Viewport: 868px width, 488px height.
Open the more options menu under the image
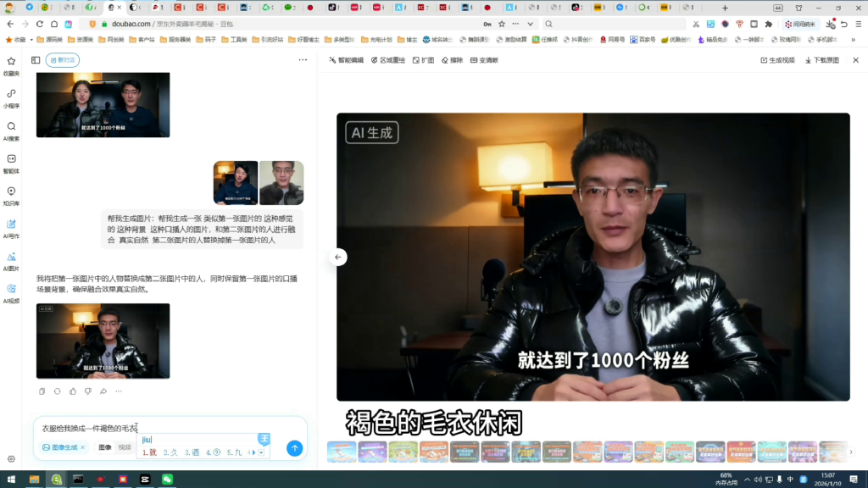click(x=119, y=391)
